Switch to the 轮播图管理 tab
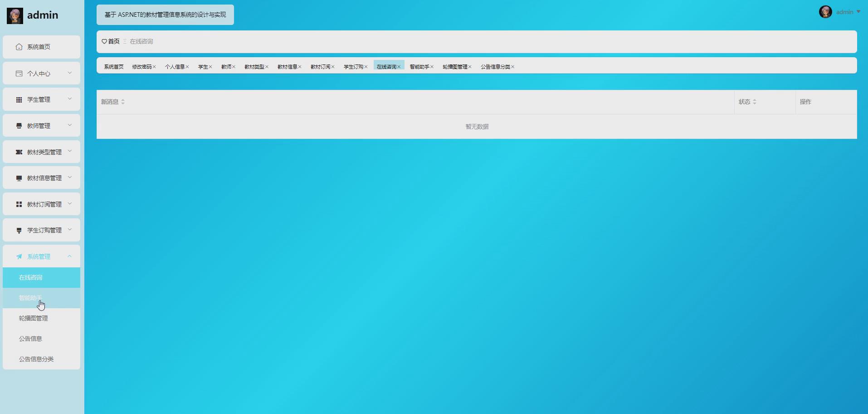868x414 pixels. pos(455,67)
